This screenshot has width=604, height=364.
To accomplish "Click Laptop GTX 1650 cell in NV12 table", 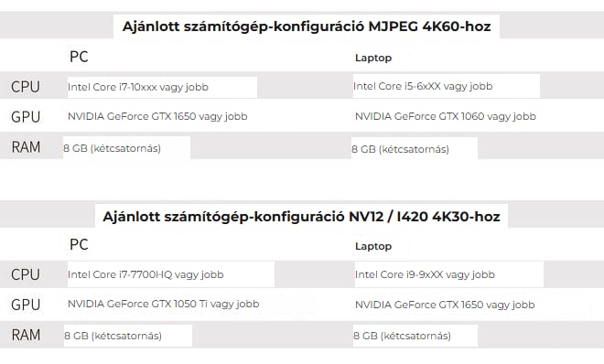I will (x=445, y=305).
